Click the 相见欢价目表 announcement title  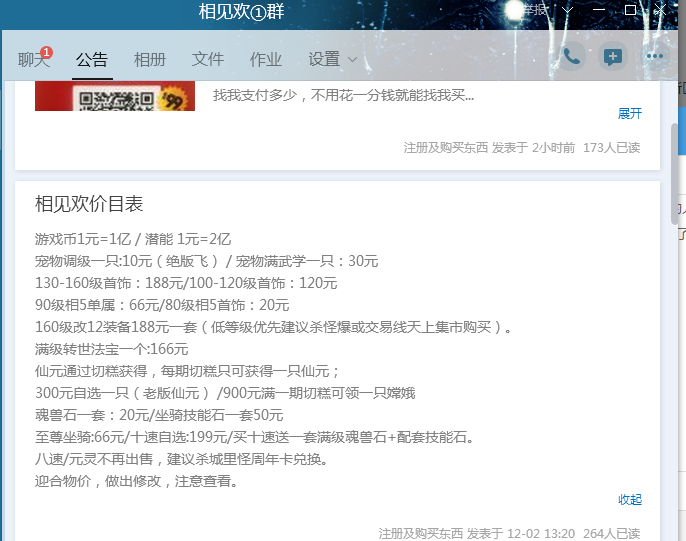click(89, 204)
